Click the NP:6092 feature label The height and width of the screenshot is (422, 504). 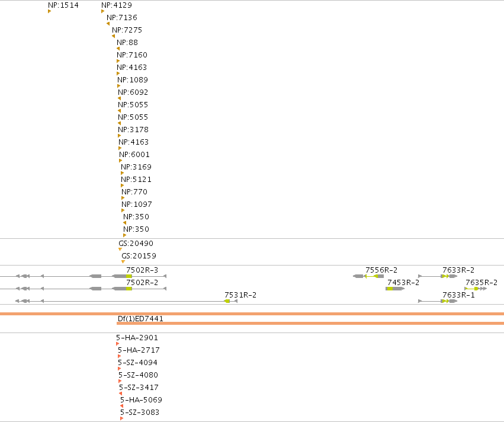point(133,92)
